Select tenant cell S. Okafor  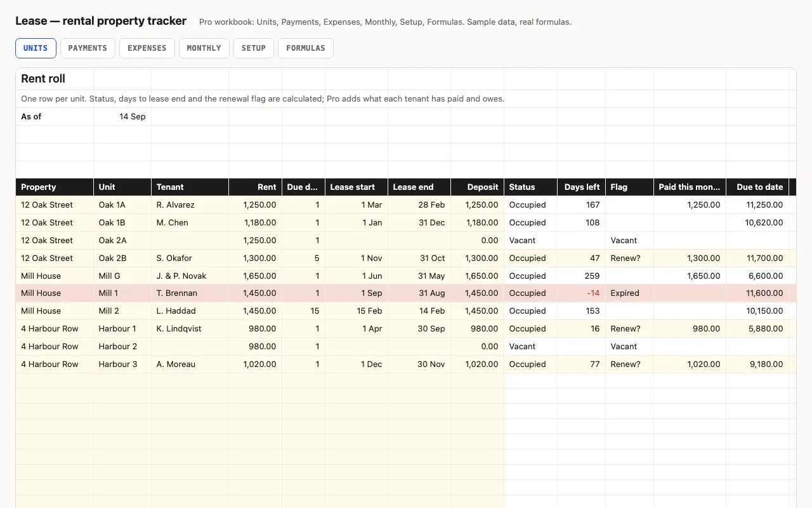(x=190, y=258)
